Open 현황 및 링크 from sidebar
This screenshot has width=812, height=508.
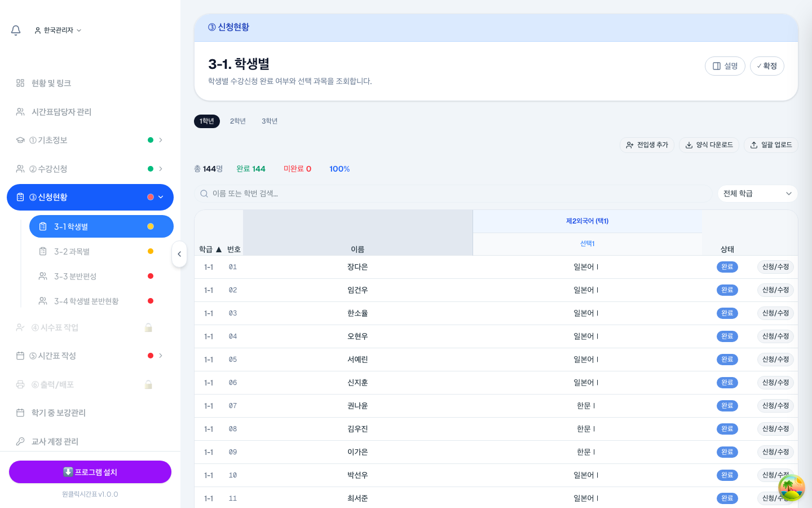90,83
